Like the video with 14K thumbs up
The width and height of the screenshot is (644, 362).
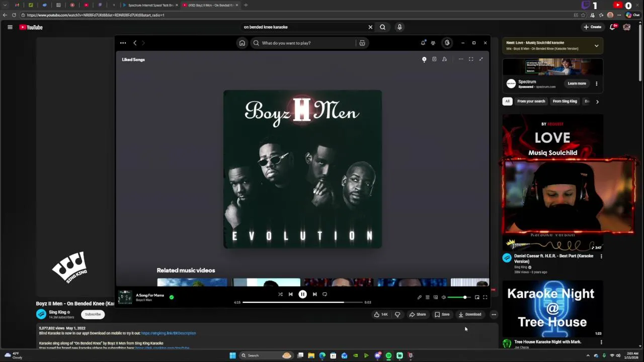(x=381, y=314)
